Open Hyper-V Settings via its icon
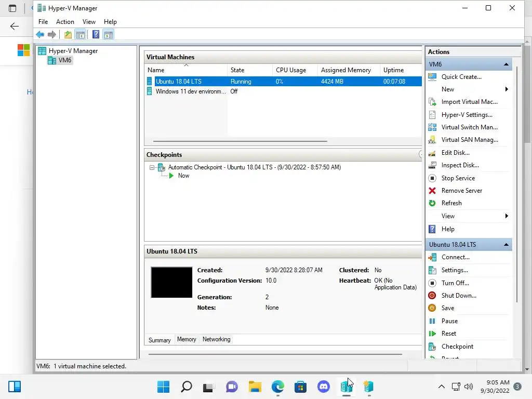Viewport: 532px width, 399px height. [x=432, y=115]
